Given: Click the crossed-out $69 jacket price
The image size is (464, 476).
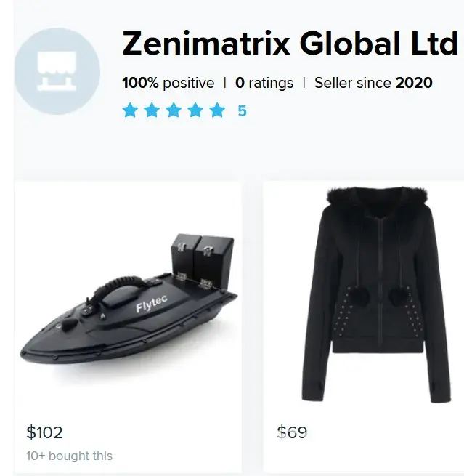Looking at the screenshot, I should pos(293,432).
